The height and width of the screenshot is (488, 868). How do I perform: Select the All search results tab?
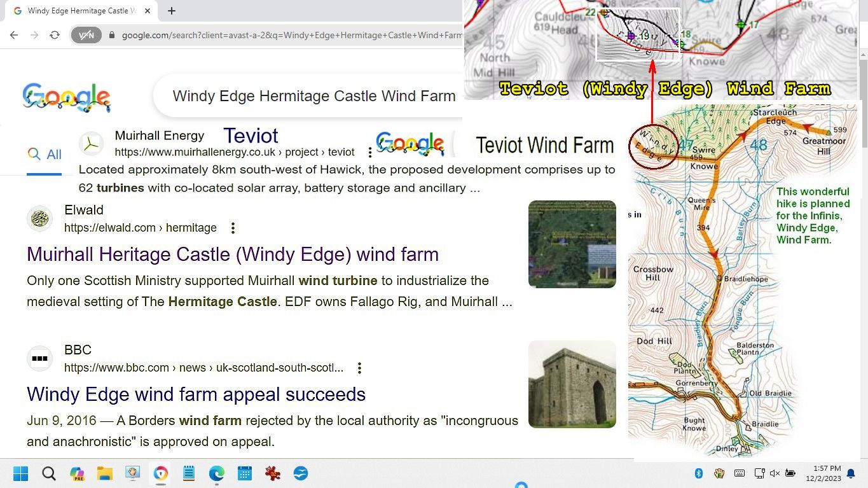[45, 155]
